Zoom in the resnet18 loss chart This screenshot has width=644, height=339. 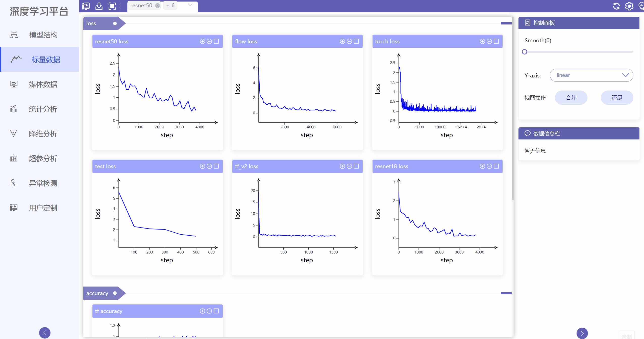pos(482,166)
